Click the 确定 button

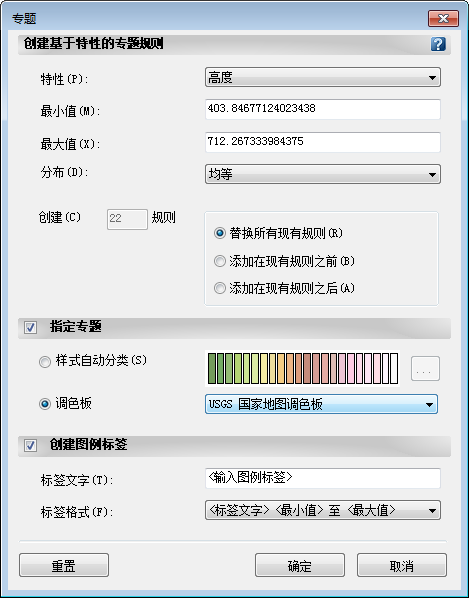(x=300, y=565)
